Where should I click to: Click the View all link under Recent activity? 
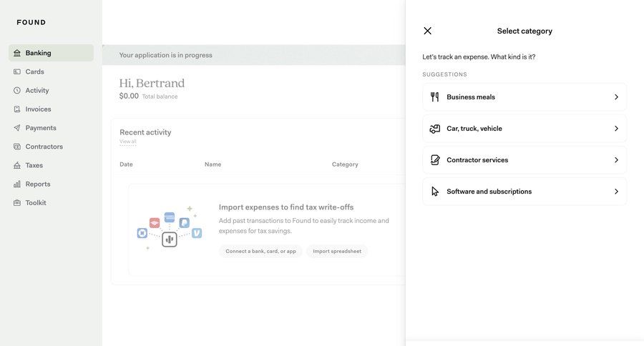coord(128,142)
